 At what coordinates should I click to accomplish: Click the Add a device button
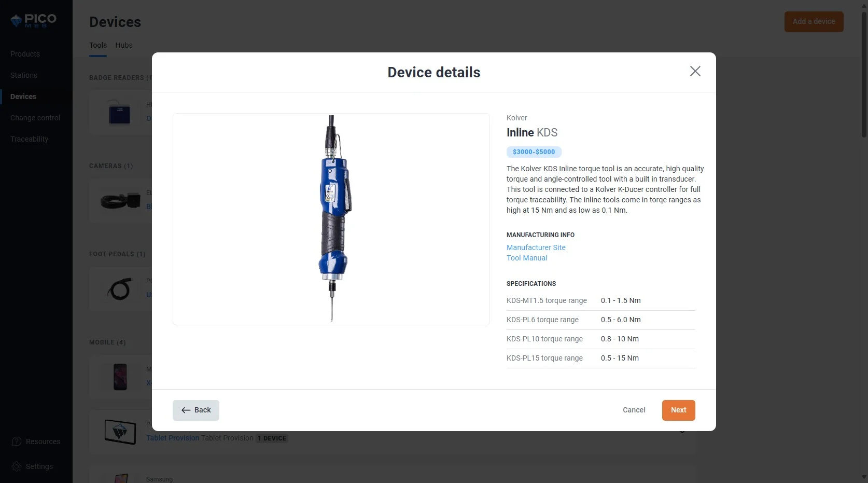(814, 22)
